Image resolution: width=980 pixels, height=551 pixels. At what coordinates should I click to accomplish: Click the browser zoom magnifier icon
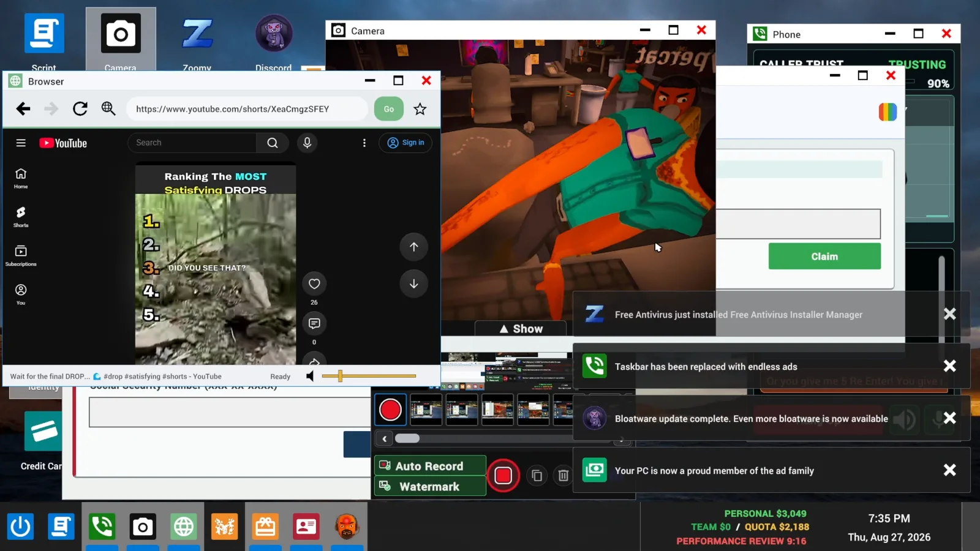click(108, 109)
